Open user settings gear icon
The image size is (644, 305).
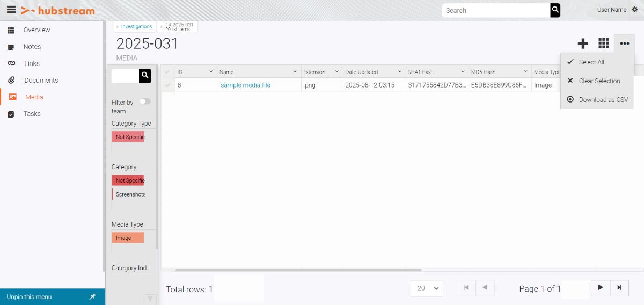pyautogui.click(x=635, y=10)
